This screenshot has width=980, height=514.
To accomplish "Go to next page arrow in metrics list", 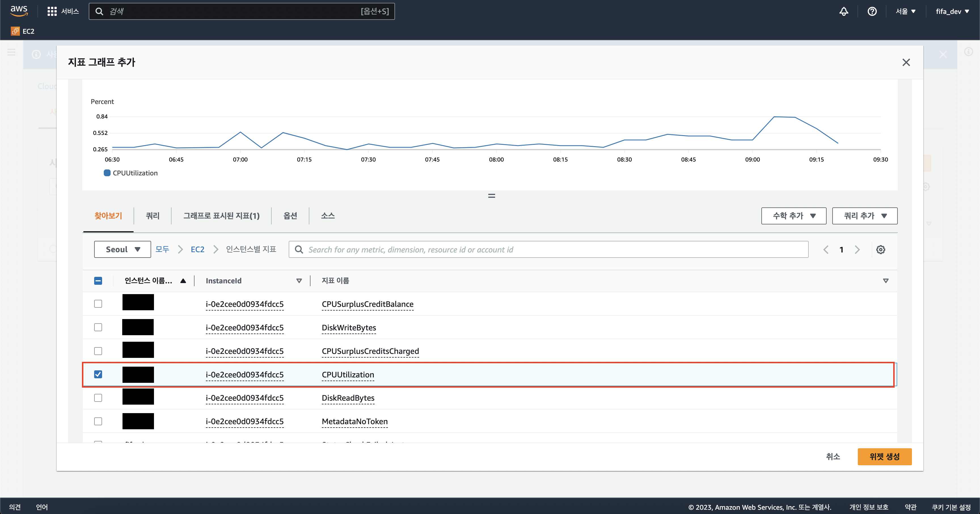I will [857, 249].
